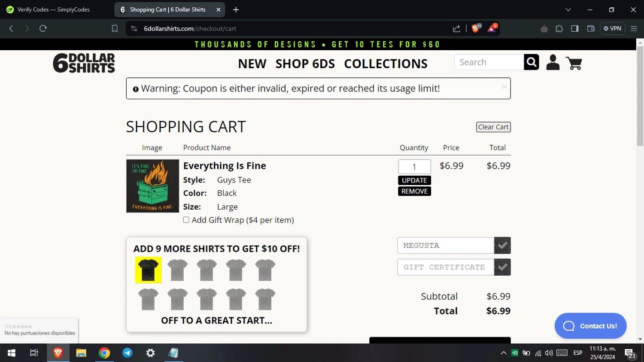
Task: Click the 6 Dollar Shirts logo
Action: (84, 63)
